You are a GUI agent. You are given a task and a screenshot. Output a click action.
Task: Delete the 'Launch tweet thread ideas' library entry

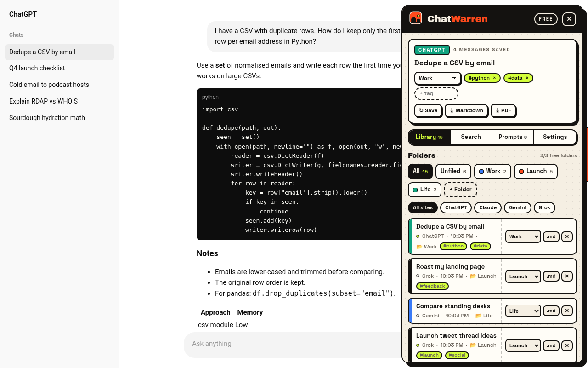[x=567, y=345]
